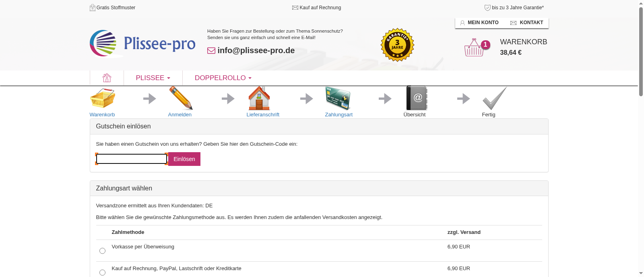The image size is (644, 277).
Task: Select Kauf auf Rechnung, PayPal radio button
Action: click(102, 273)
